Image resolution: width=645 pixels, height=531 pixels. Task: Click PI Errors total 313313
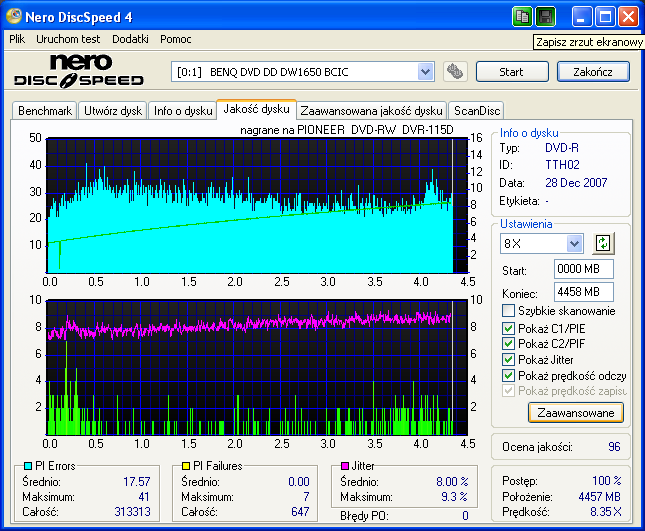click(132, 512)
